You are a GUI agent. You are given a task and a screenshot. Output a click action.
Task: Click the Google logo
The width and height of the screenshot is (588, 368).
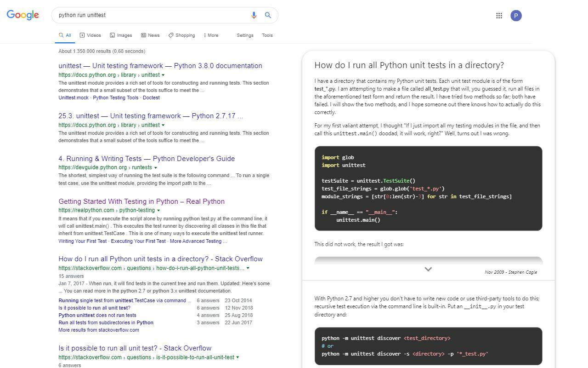point(23,15)
